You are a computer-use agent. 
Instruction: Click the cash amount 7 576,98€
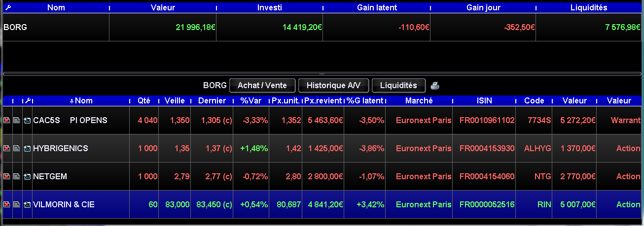(x=623, y=28)
